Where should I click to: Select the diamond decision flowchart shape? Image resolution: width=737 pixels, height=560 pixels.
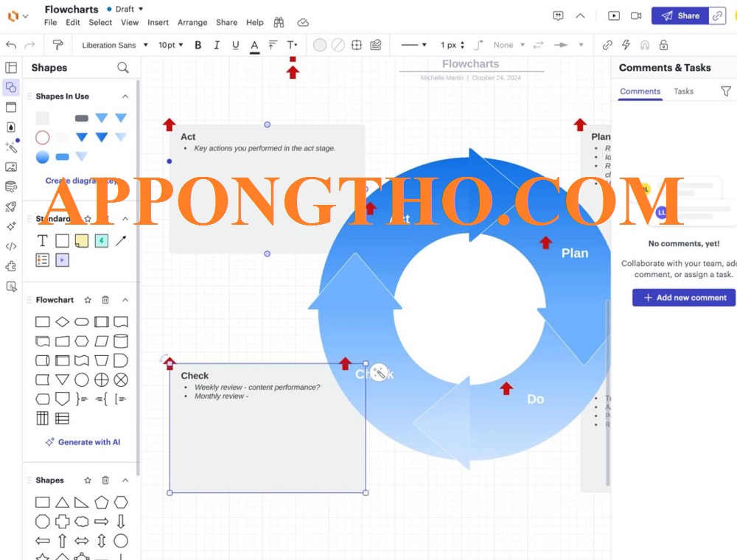pos(62,322)
